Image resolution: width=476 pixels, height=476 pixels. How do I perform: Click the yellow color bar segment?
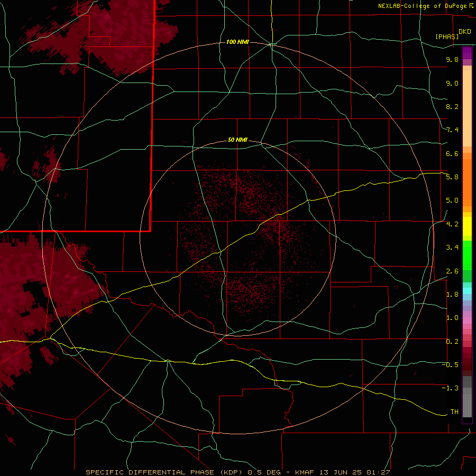[467, 226]
